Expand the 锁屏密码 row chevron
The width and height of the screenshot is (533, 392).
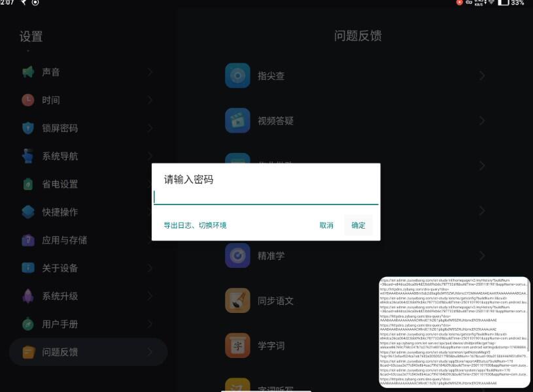150,128
